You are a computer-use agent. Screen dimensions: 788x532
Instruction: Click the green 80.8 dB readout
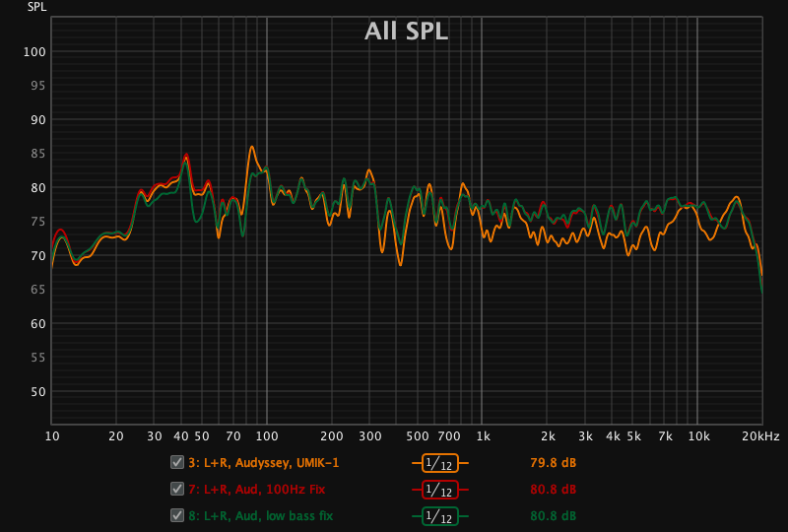pyautogui.click(x=553, y=515)
